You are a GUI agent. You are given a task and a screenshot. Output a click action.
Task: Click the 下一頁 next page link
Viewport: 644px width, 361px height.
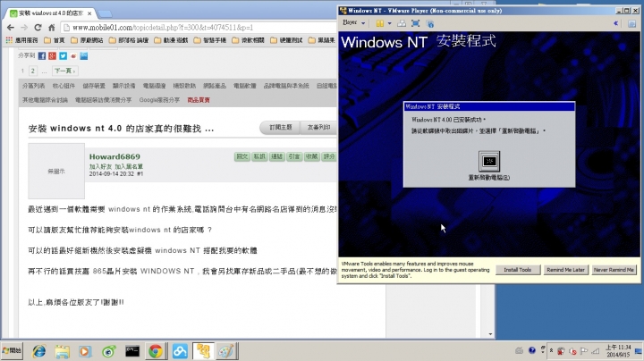pos(65,71)
